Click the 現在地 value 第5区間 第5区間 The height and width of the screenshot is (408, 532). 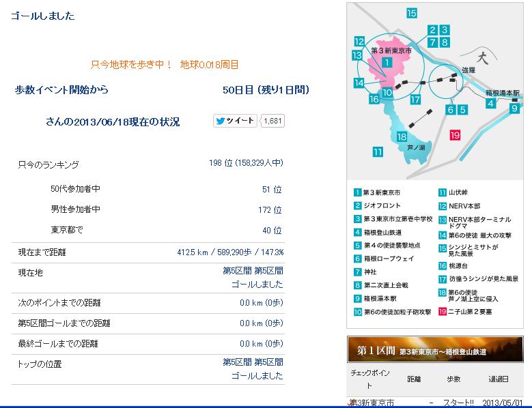[x=253, y=271]
